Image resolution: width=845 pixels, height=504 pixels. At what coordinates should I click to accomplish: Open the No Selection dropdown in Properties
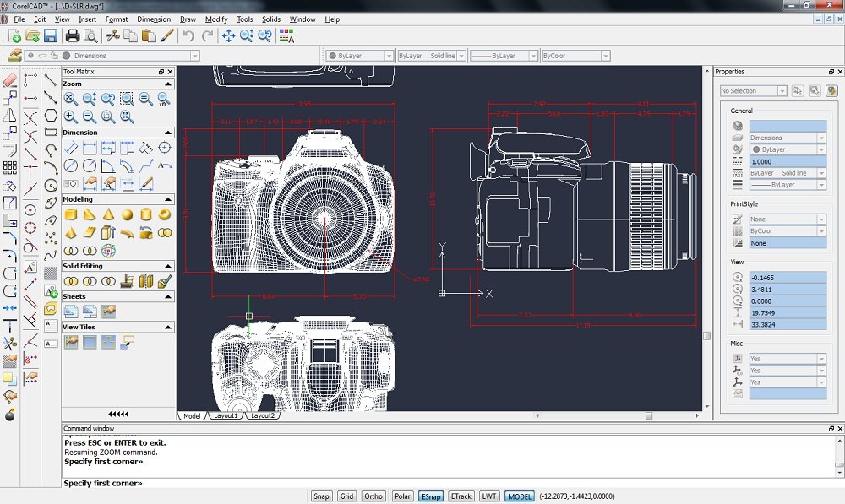[782, 91]
